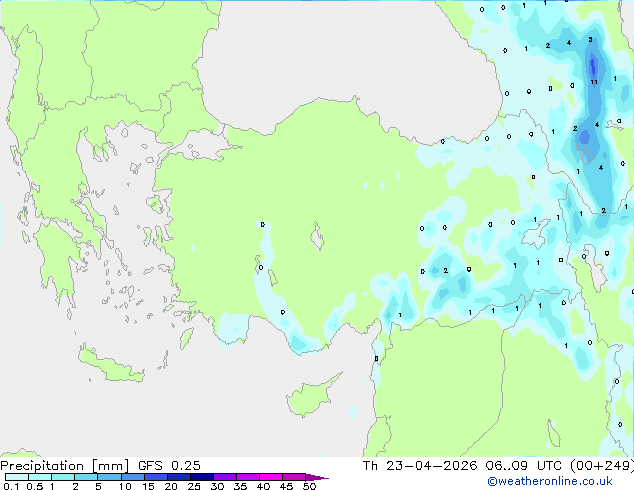The image size is (634, 490).
Task: Click the island of Crete on the map
Action: 110,366
